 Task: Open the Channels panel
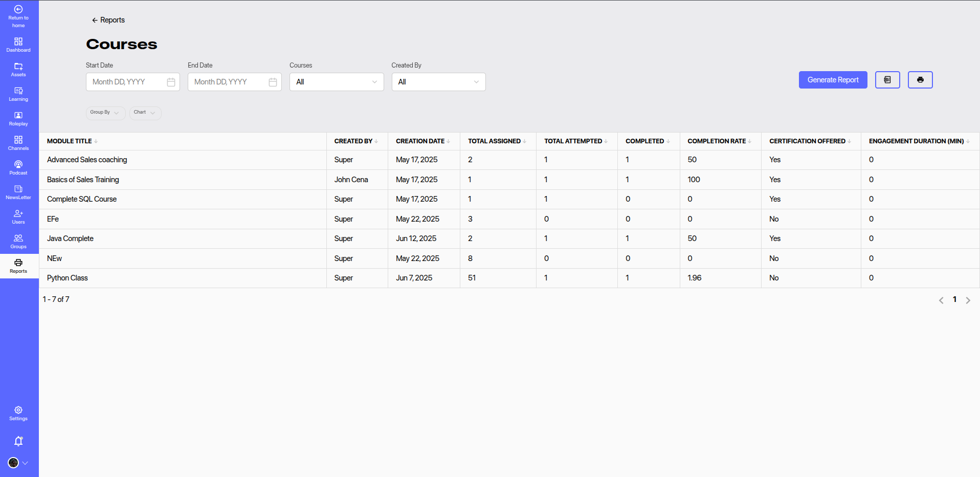click(18, 143)
